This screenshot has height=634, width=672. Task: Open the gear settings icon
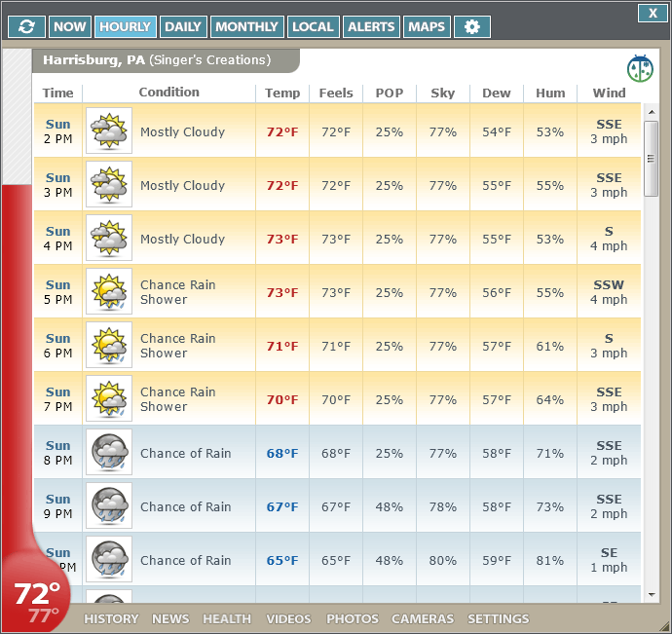(472, 27)
